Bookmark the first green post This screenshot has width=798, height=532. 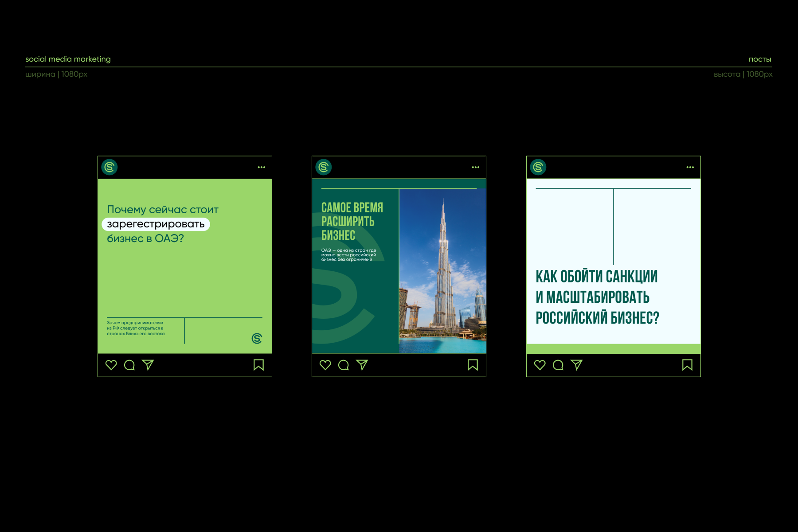click(258, 365)
